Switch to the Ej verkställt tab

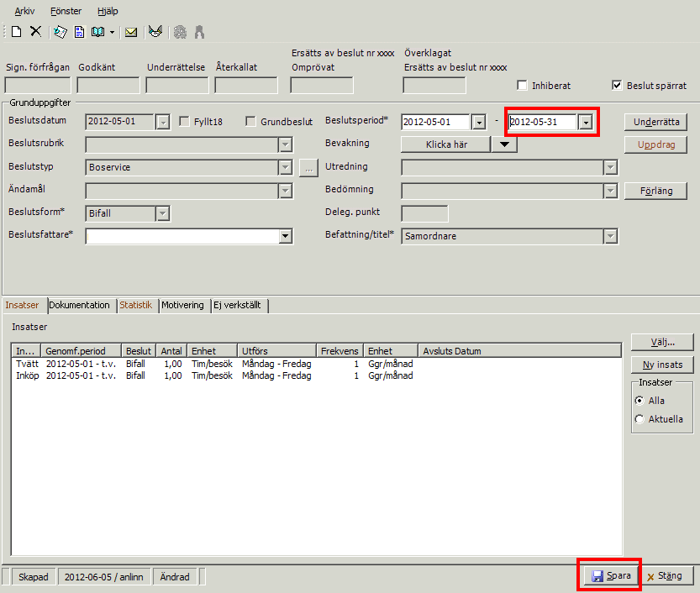tap(238, 305)
